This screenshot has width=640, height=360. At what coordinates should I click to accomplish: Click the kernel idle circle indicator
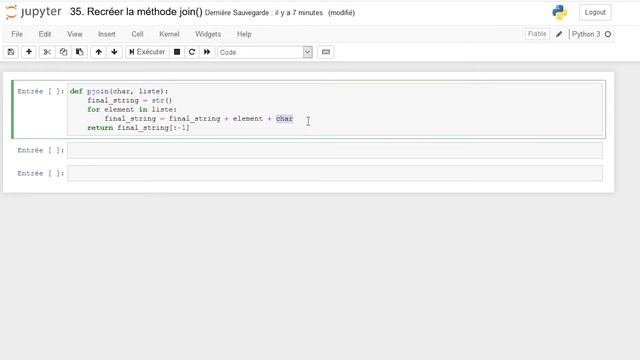point(608,34)
